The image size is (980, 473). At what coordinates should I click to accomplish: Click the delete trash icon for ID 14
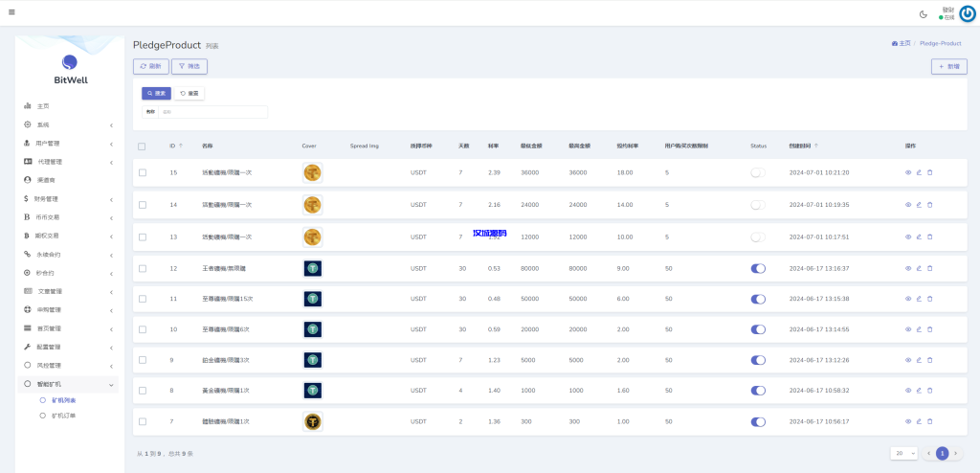click(929, 205)
